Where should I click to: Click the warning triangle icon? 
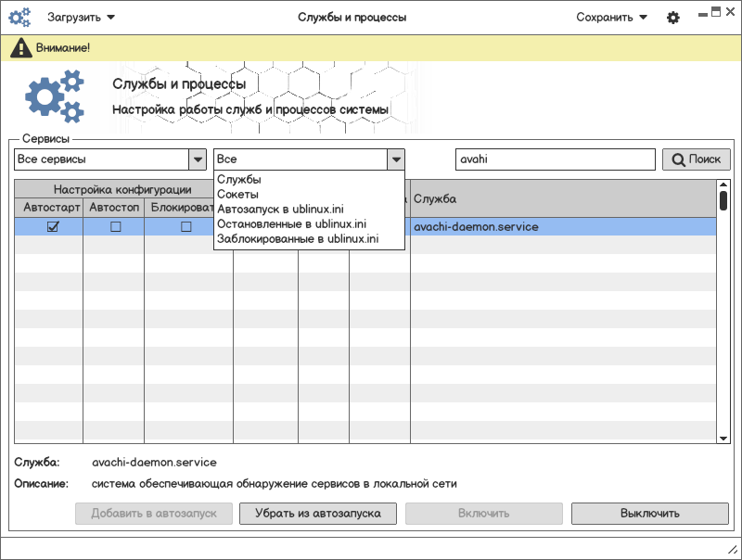pyautogui.click(x=19, y=47)
